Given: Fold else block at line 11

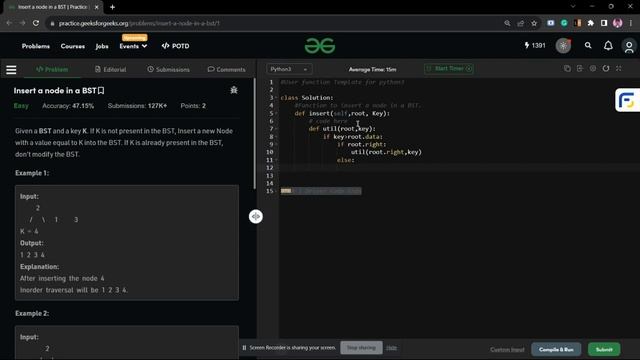Looking at the screenshot, I should 276,160.
